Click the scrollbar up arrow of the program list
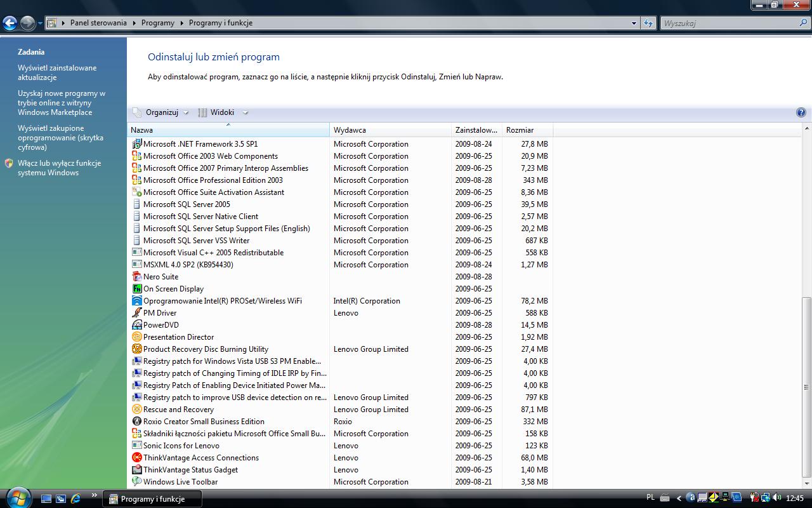Screen dimensions: 812x508 tap(806, 129)
